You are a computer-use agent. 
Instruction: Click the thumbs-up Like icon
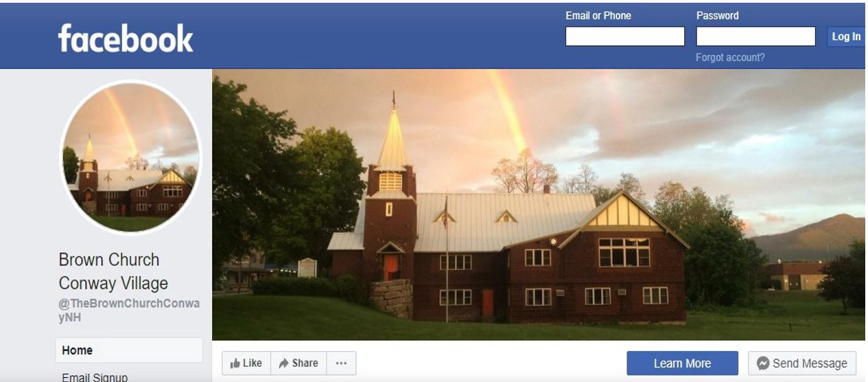coord(235,363)
